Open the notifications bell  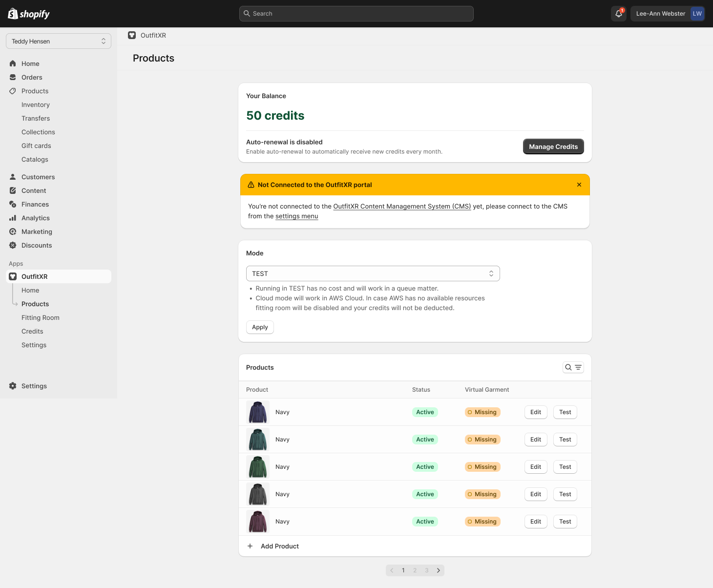tap(619, 14)
